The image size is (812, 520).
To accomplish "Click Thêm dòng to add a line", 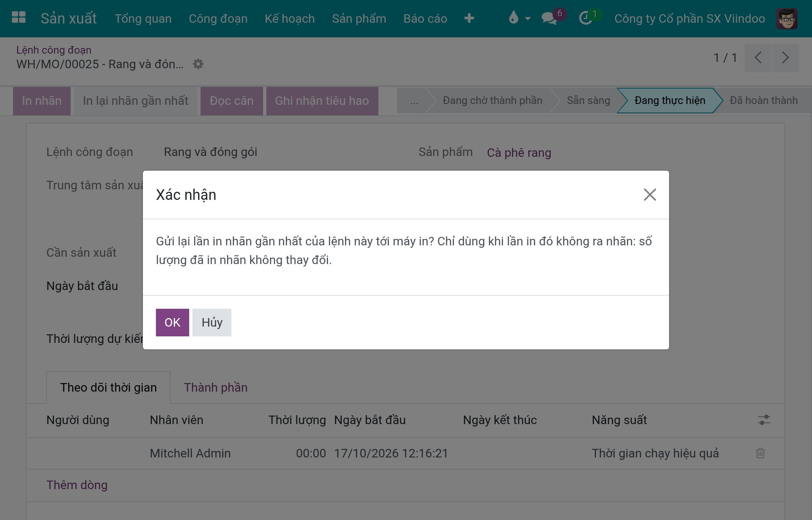I will 77,485.
